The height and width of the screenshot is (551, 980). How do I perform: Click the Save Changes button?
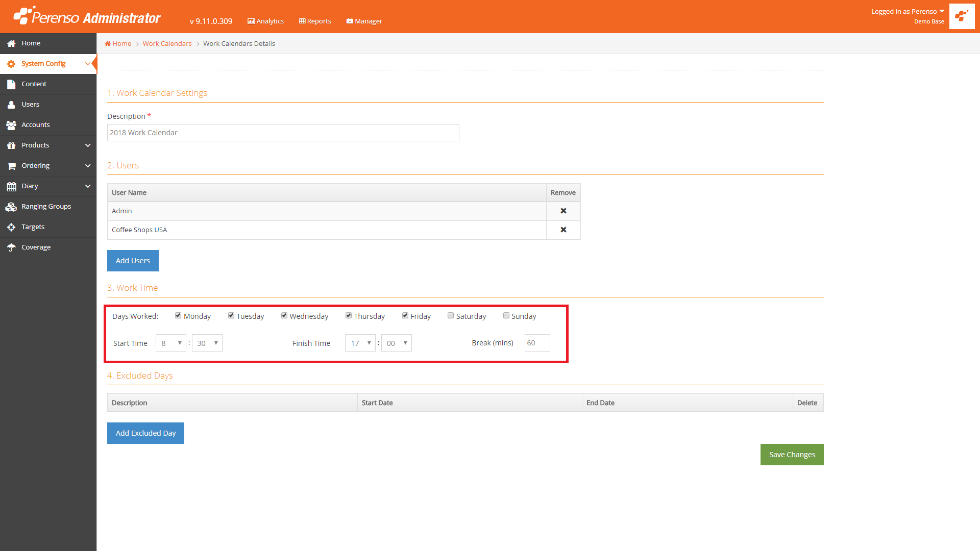(792, 455)
